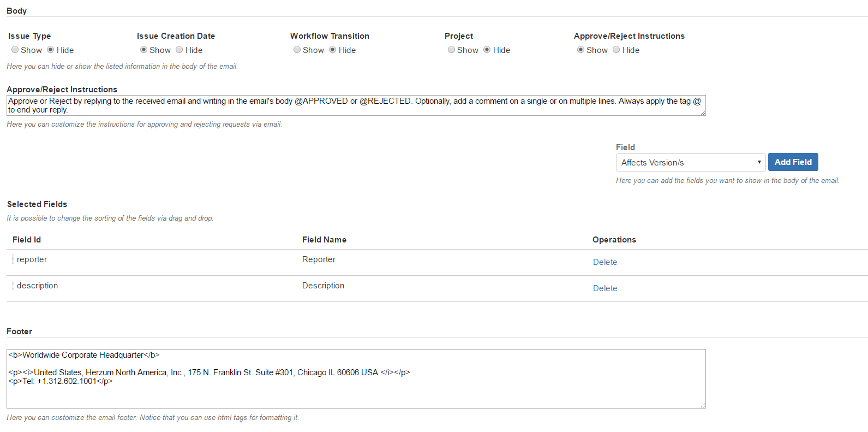Set Project visibility to Show
The image size is (868, 432).
coord(451,50)
